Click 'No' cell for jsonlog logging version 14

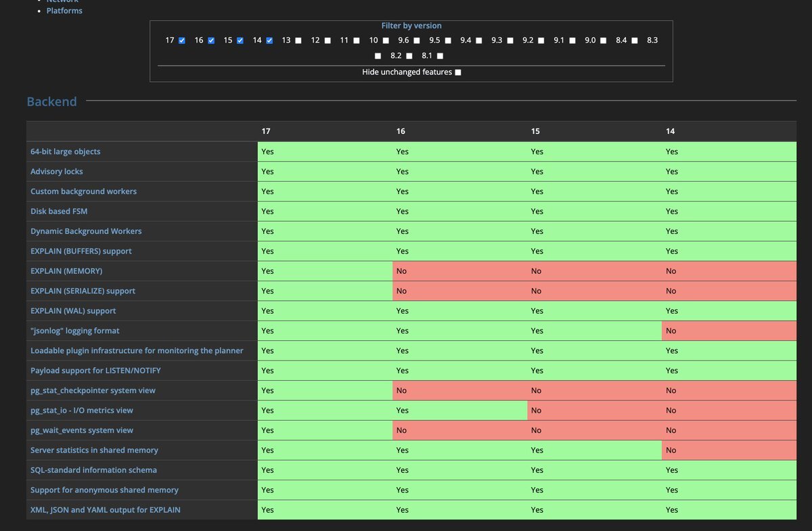tap(729, 331)
